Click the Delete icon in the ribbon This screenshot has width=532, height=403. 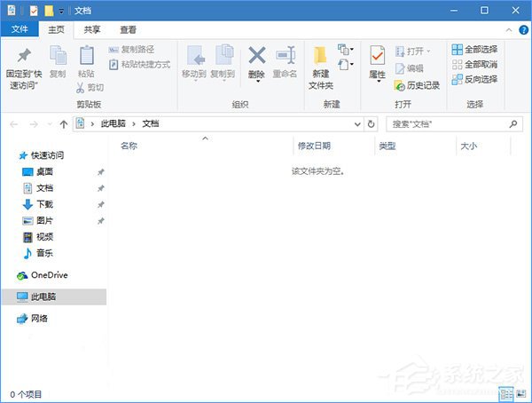coord(256,57)
